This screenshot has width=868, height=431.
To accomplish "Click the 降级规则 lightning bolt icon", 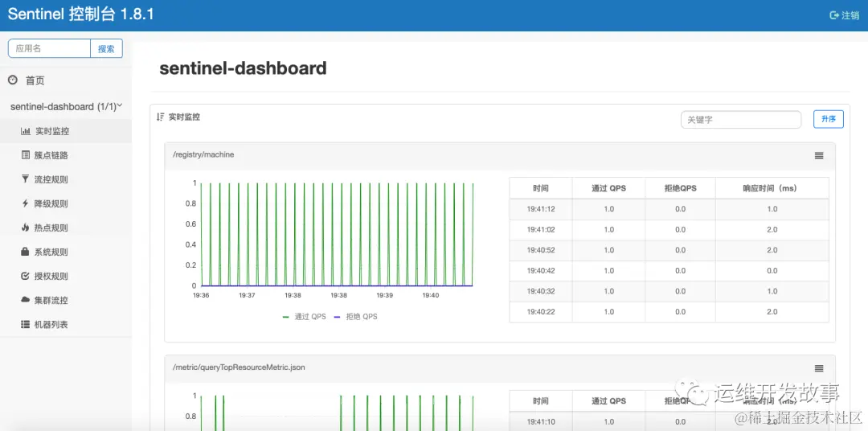I will tap(25, 203).
